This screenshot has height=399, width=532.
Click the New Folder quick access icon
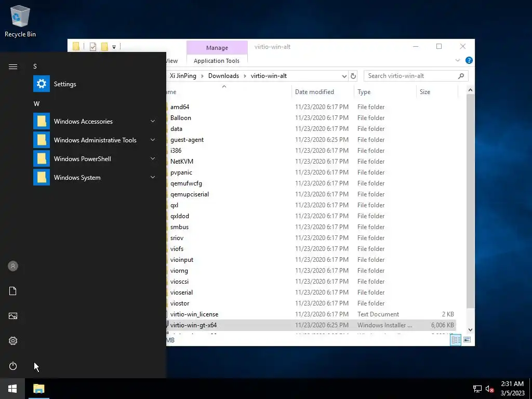[x=104, y=47]
